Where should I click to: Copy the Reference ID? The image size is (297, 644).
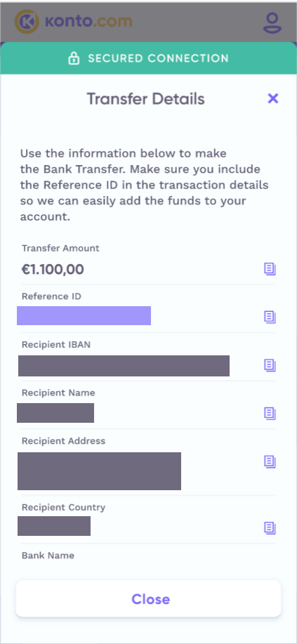point(270,317)
